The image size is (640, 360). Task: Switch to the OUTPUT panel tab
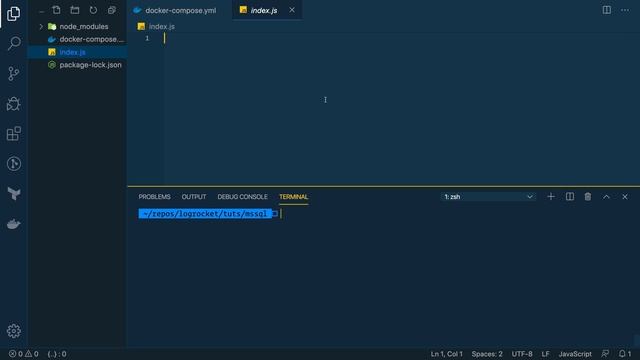point(194,197)
